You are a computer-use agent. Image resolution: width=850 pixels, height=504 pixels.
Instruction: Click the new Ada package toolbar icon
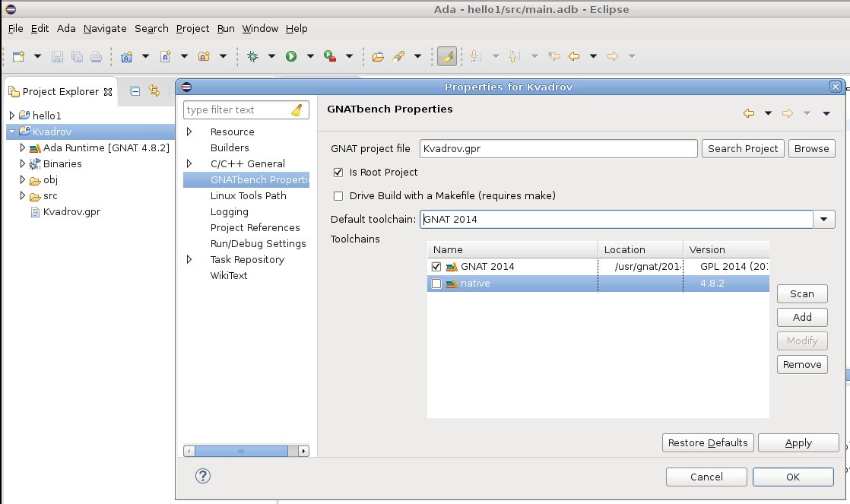204,56
